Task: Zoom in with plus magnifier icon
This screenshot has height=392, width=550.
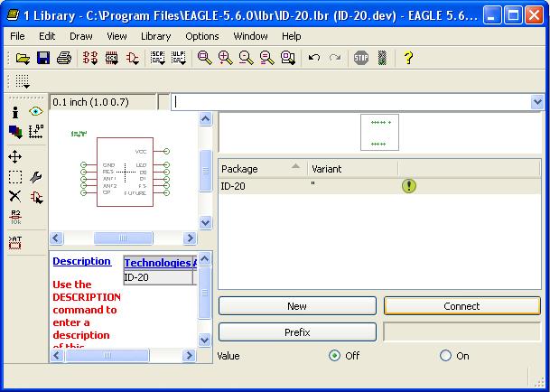Action: (225, 58)
